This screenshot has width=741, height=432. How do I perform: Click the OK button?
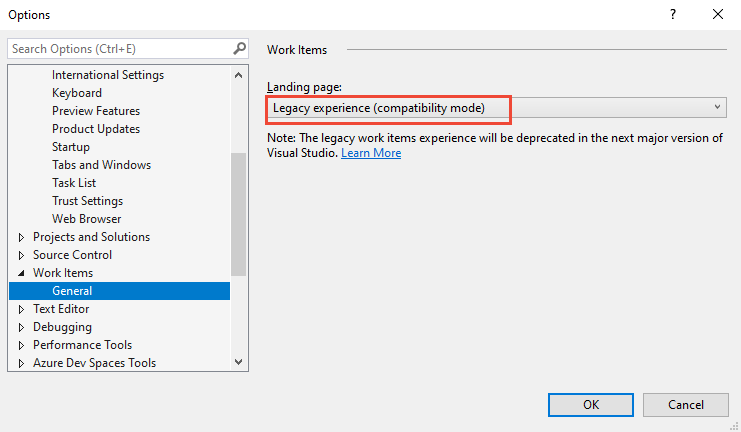590,404
